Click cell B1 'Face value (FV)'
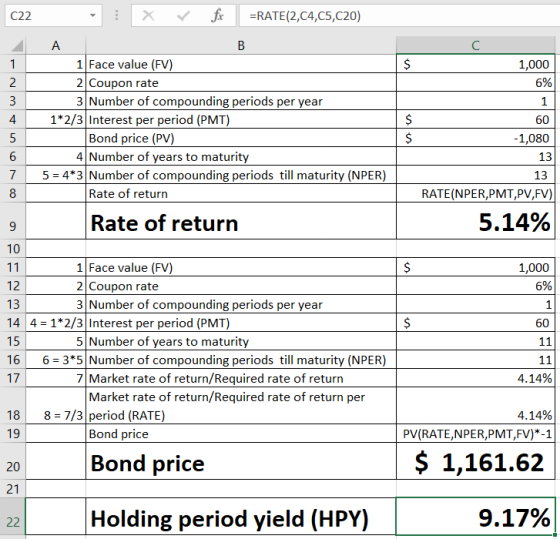Screen dimensions: 560x539 [241, 64]
